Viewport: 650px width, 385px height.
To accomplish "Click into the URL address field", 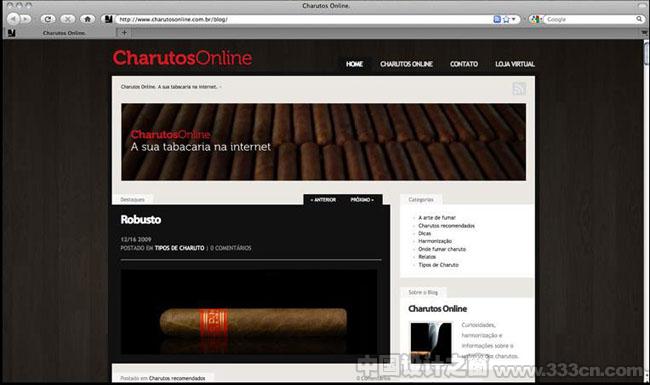I will coord(303,19).
